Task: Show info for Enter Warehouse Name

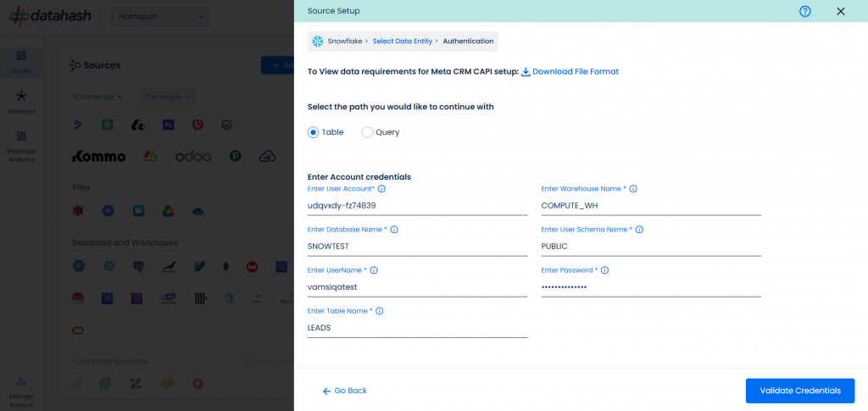Action: pyautogui.click(x=633, y=189)
